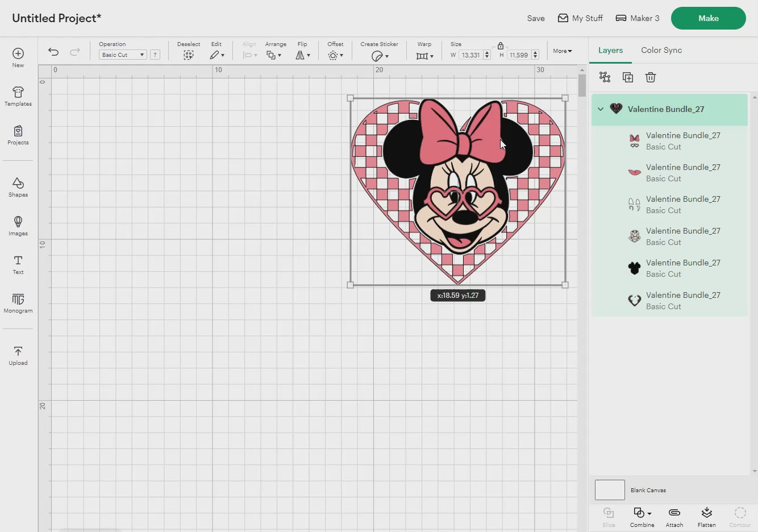Screen dimensions: 758x532
Task: Select the Valentine Bundle_27 group header
Action: (x=669, y=109)
